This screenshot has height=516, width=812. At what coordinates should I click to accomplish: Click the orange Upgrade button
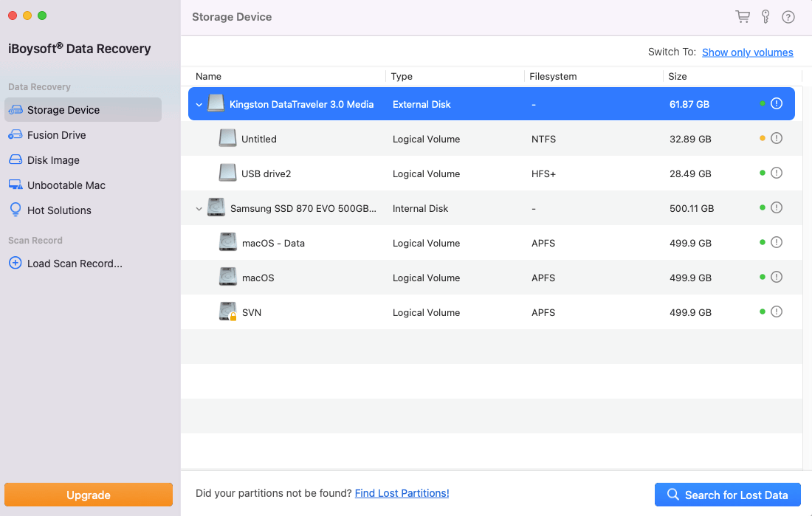coord(88,495)
